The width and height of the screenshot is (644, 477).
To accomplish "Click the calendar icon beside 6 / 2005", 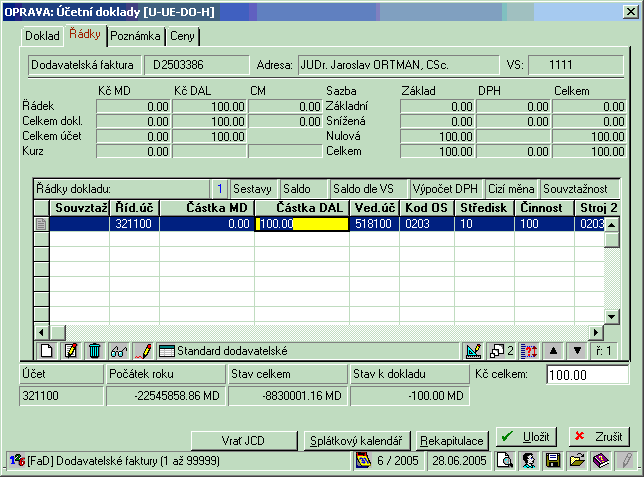I will click(363, 460).
